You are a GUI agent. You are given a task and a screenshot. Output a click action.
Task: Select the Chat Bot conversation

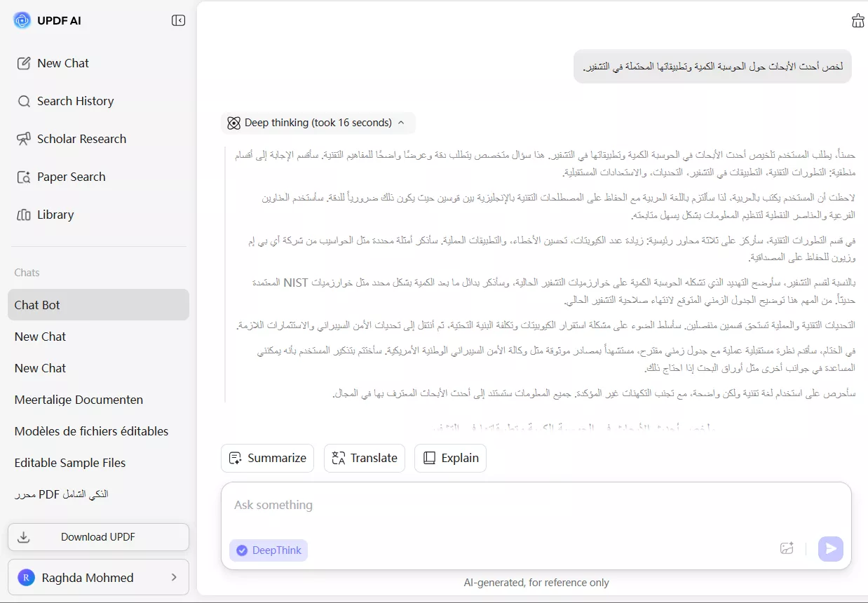point(37,305)
